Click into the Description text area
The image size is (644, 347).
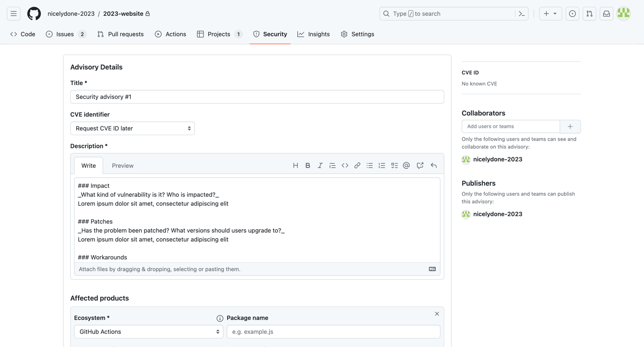(257, 220)
